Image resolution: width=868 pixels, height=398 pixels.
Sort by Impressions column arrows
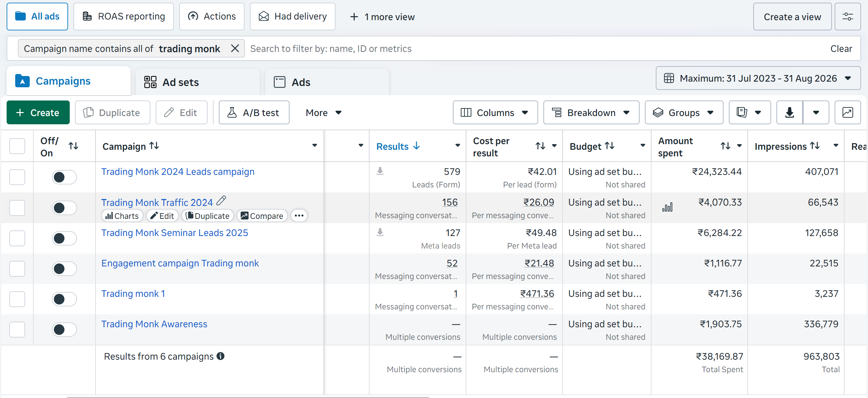pyautogui.click(x=815, y=145)
